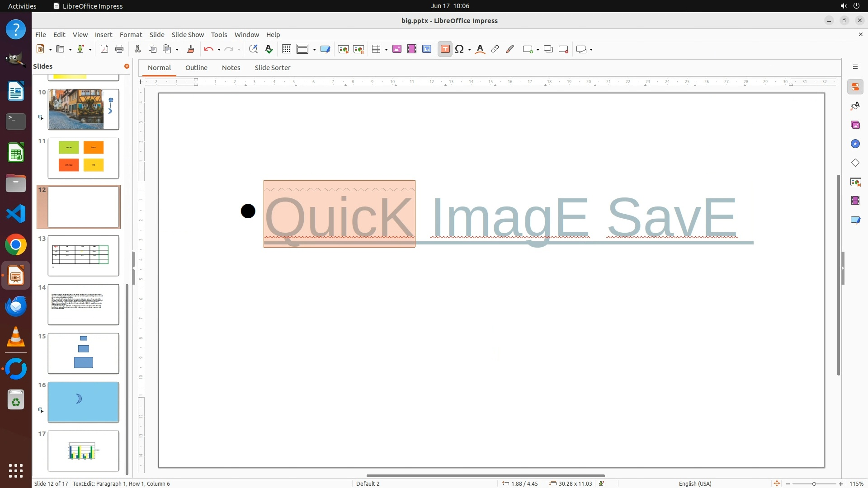Select slide 15 thumbnail
This screenshot has height=488, width=868.
click(84, 353)
